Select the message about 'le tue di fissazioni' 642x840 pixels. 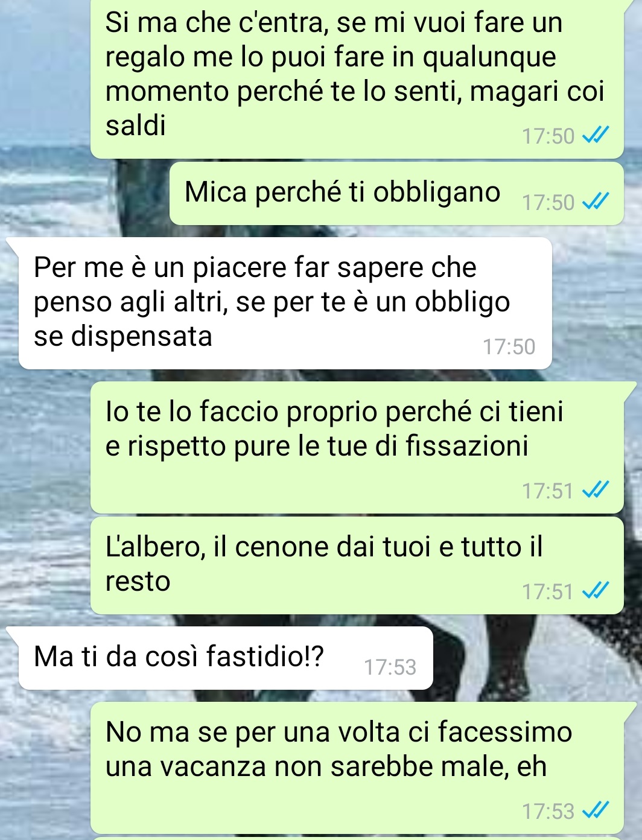pos(357,447)
